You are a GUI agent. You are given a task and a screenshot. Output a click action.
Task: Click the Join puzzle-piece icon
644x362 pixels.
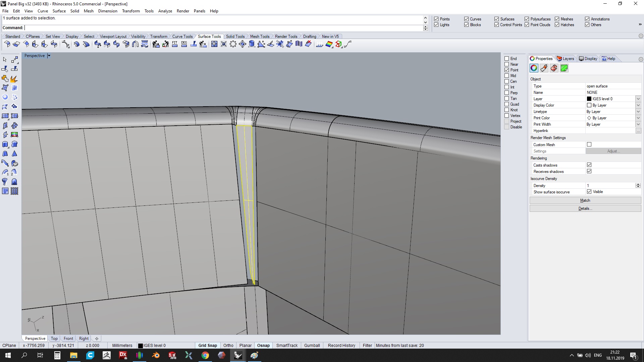(5, 79)
